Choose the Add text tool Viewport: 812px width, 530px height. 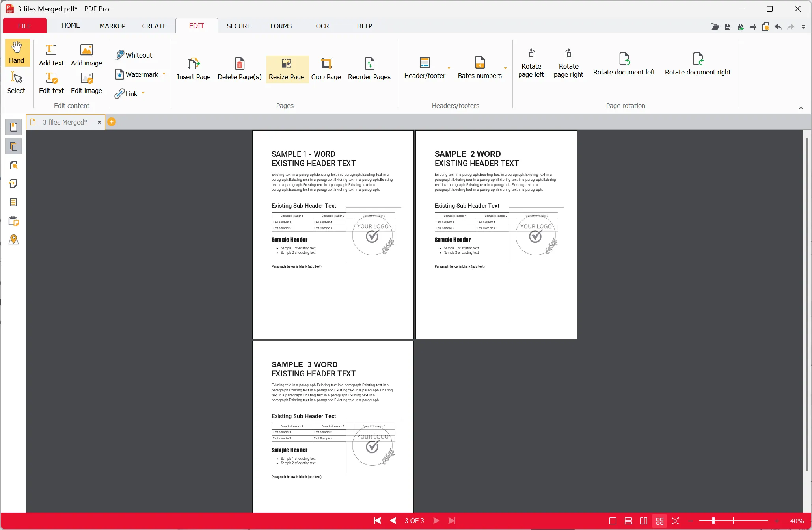coord(51,55)
